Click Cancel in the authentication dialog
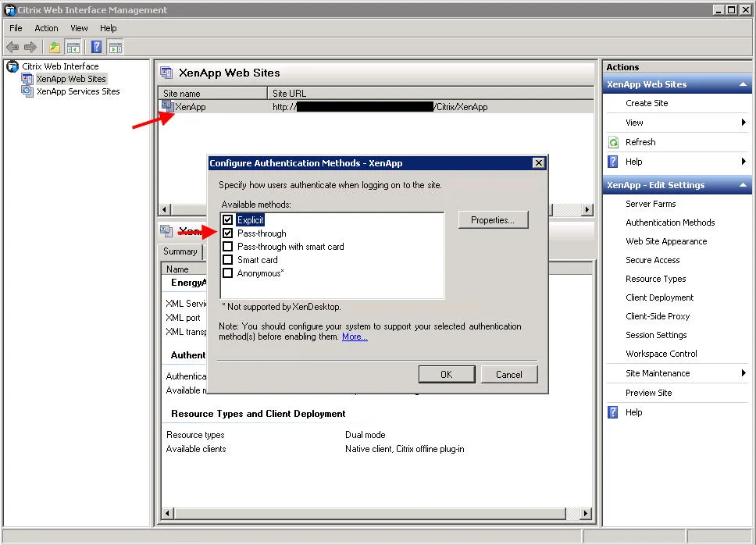This screenshot has width=756, height=545. pyautogui.click(x=508, y=375)
